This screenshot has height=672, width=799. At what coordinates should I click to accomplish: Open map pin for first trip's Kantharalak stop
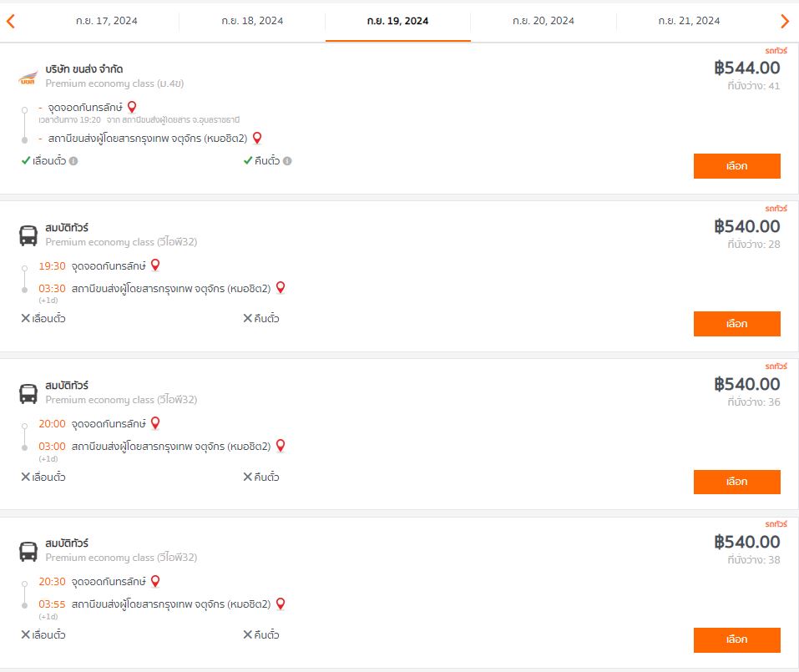click(132, 107)
